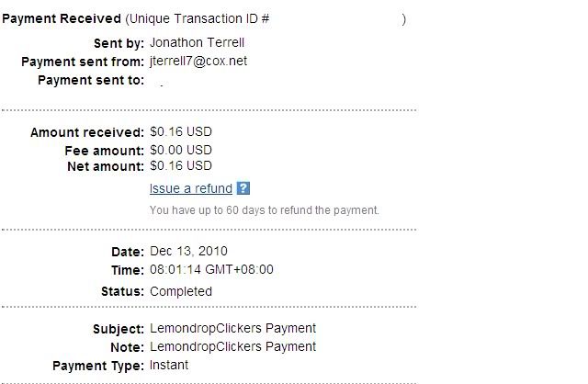Select the sender name Jonathon Terrell

click(197, 43)
